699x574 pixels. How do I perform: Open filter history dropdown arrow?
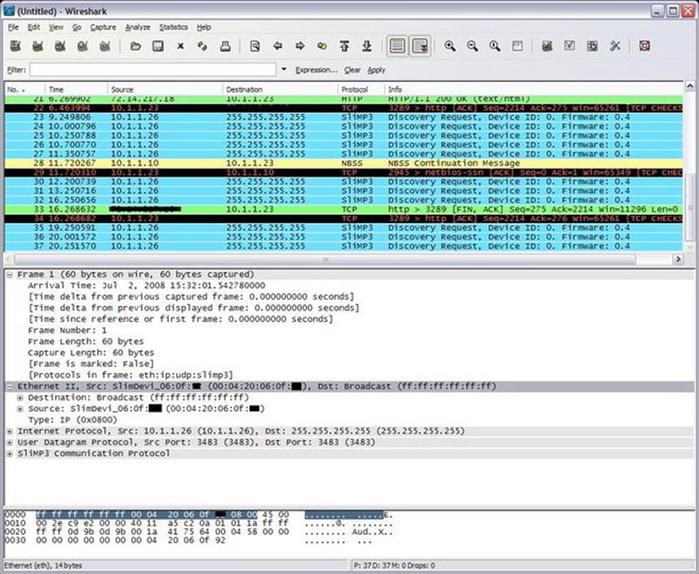click(284, 70)
